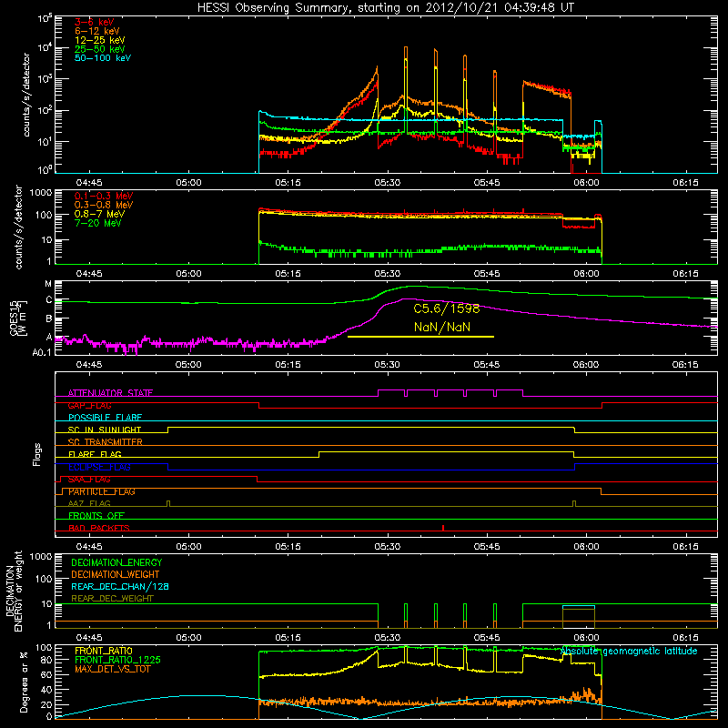Click the 05:30 tick under top plot
Viewport: 728px width, 728px height.
click(388, 183)
